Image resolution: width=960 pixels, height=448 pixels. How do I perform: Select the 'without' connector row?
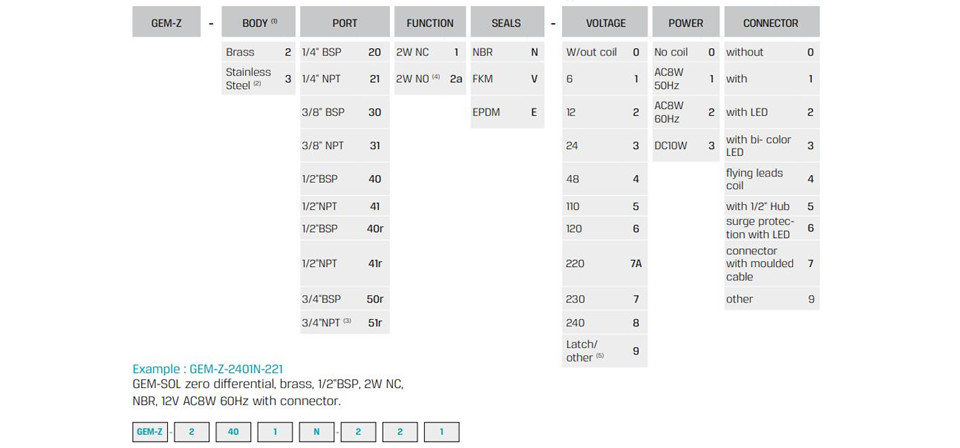tap(771, 52)
